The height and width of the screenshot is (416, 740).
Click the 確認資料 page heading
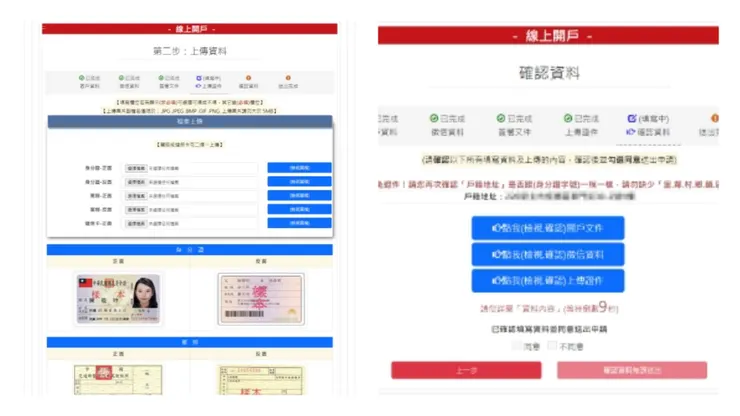pyautogui.click(x=549, y=73)
